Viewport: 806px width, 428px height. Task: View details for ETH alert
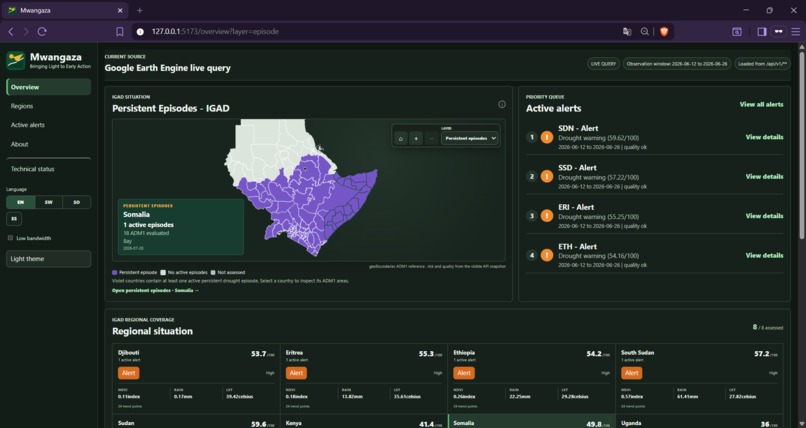[764, 255]
